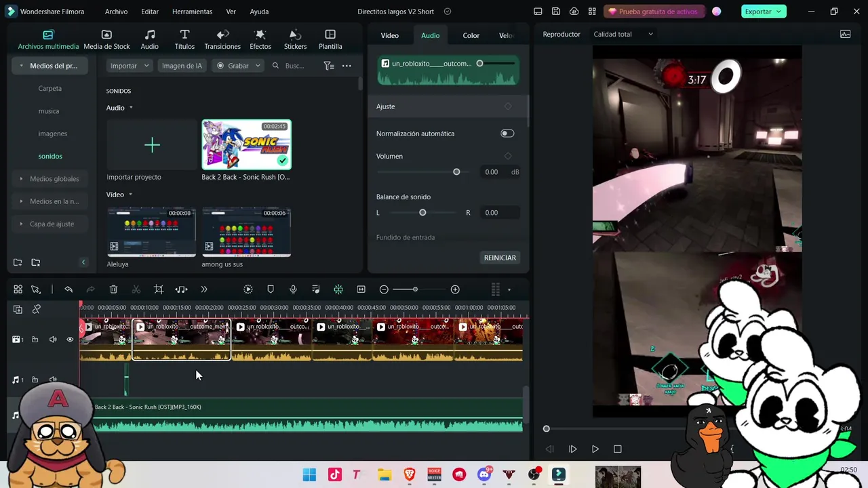
Task: Click the Volumen slider handle
Action: 456,172
